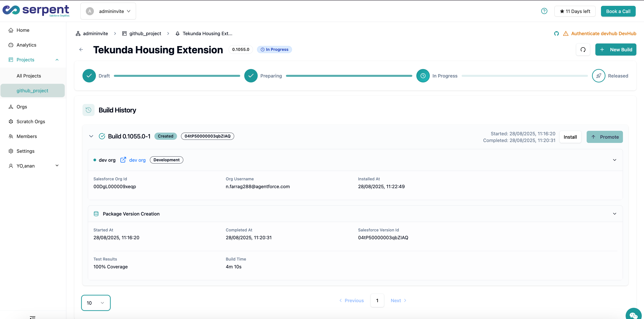Click the admininvite breadcrumb

(x=95, y=34)
